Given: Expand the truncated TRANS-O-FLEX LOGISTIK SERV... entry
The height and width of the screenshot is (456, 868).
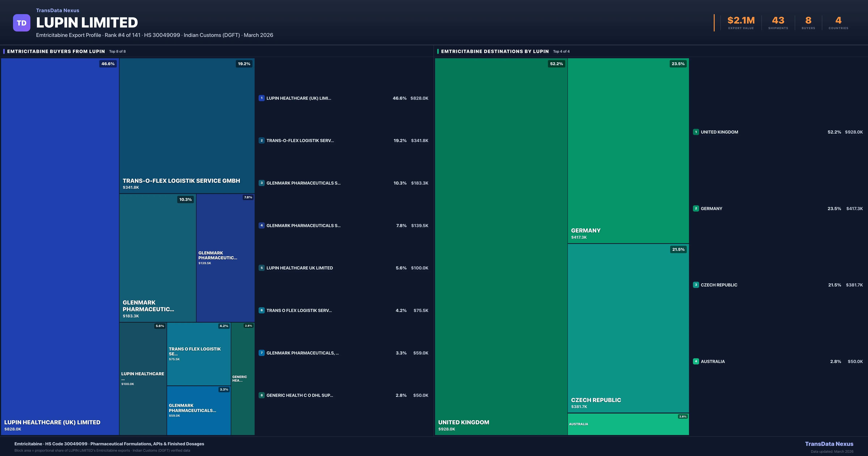Looking at the screenshot, I should point(300,141).
